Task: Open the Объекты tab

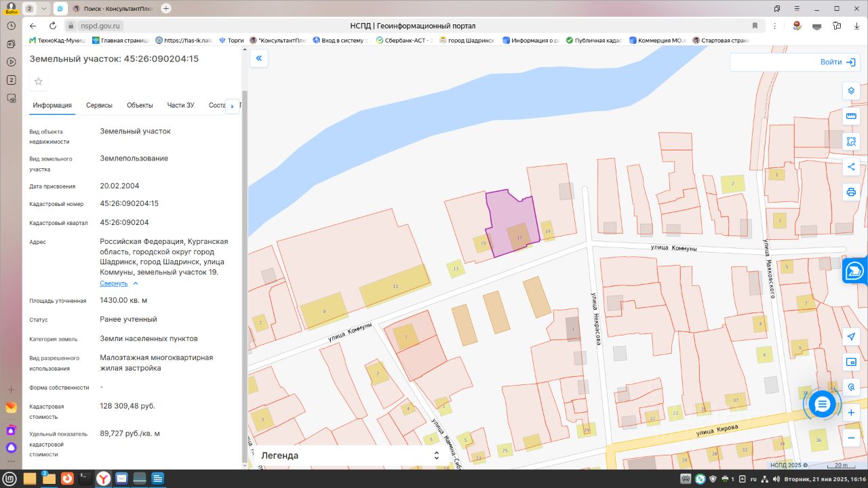Action: [140, 105]
